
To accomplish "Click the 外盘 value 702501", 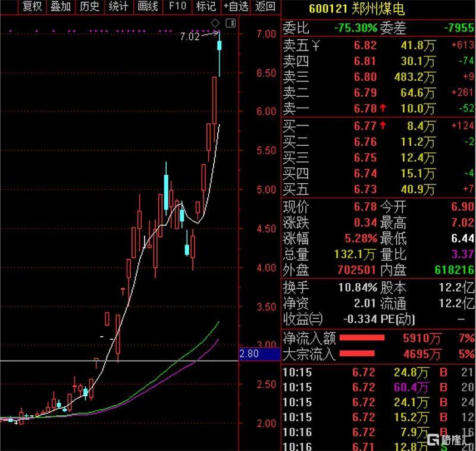I will [356, 270].
